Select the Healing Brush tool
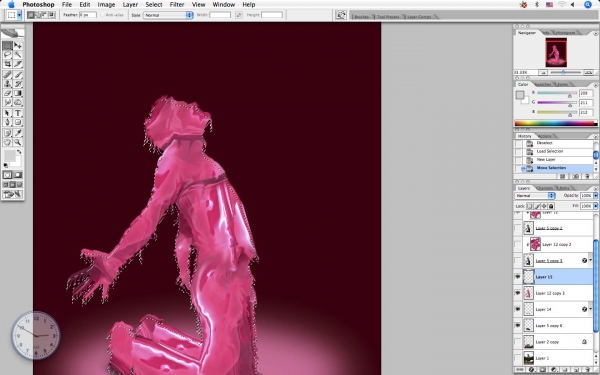600x375 pixels. pyautogui.click(x=7, y=75)
